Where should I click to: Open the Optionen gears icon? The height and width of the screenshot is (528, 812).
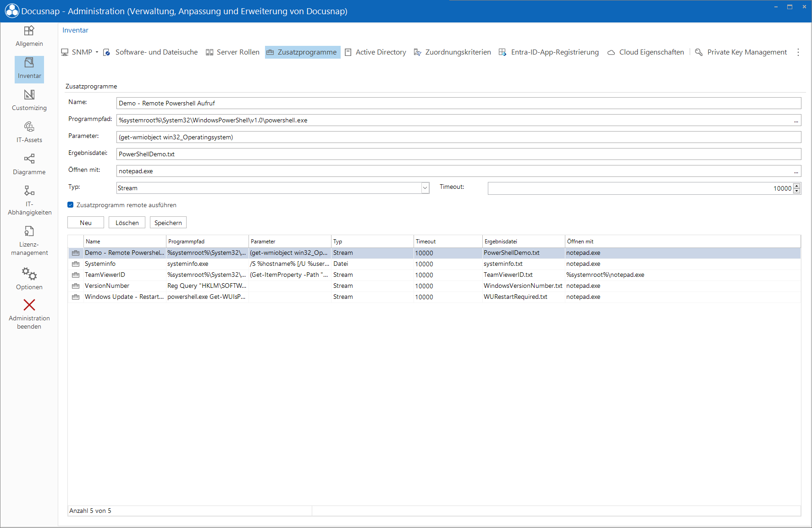(29, 274)
